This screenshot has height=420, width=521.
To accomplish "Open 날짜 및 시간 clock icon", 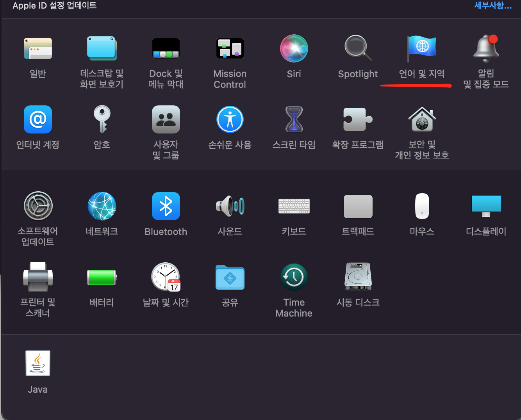I will point(166,277).
